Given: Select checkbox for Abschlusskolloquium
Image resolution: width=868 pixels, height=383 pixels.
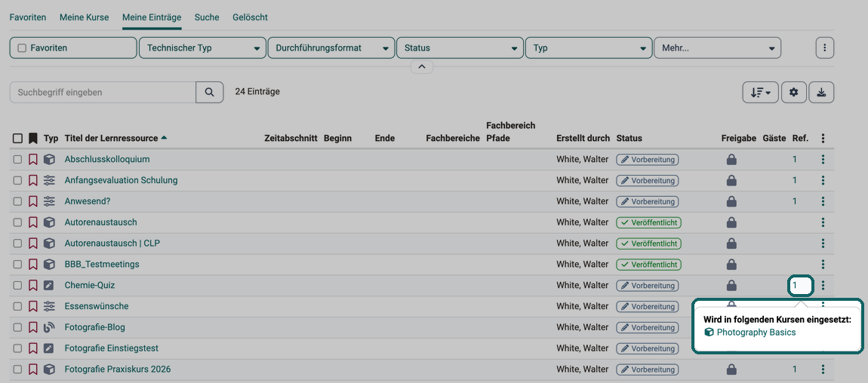Looking at the screenshot, I should [17, 160].
